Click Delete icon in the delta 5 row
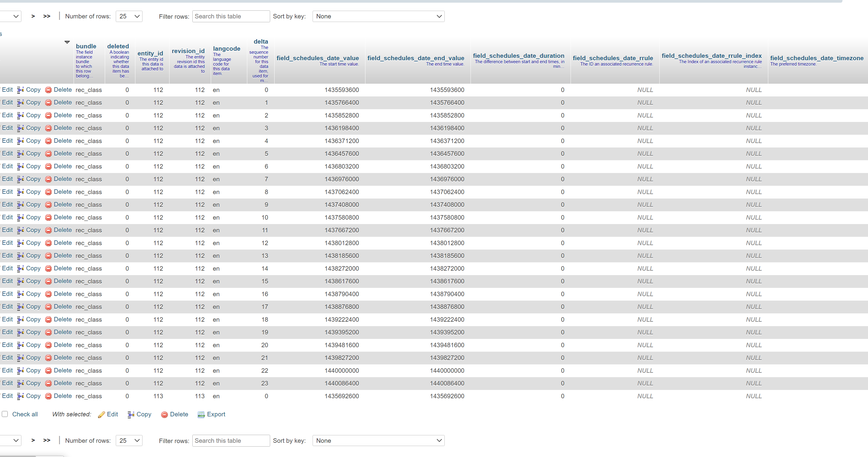 [48, 153]
